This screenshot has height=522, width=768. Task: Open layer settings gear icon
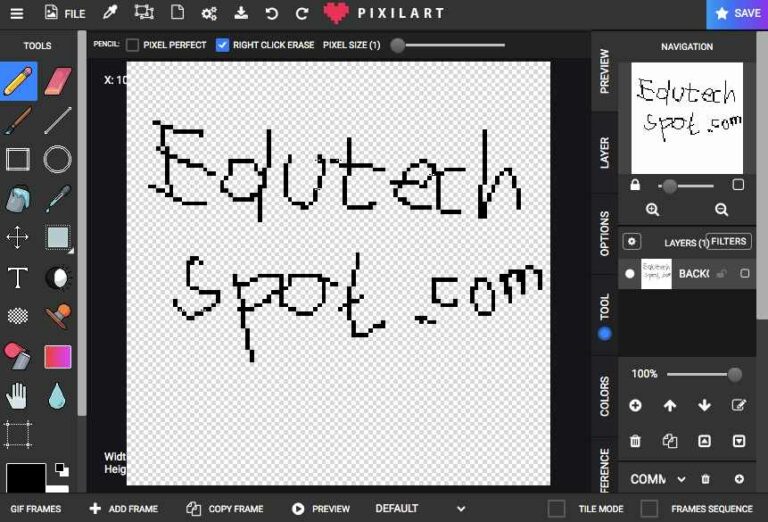[632, 241]
